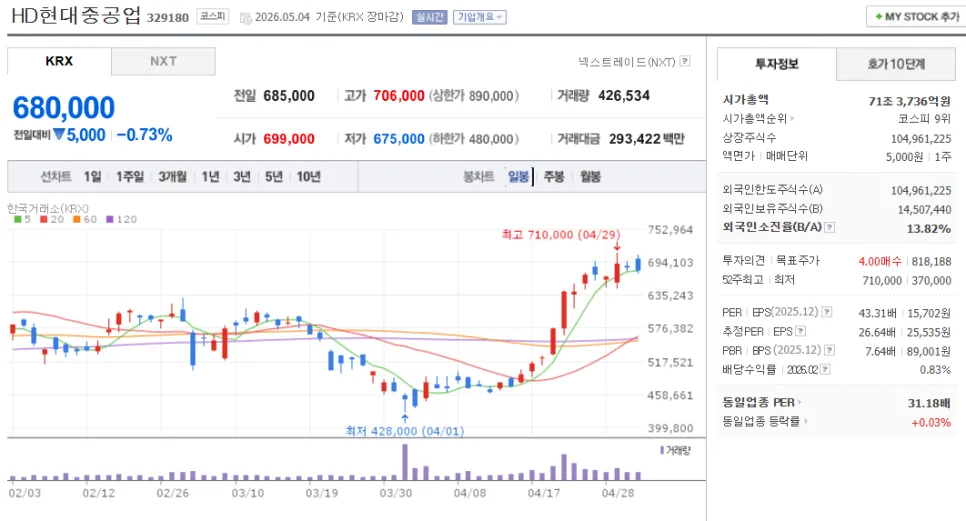Open the 호가10단계 tab
The height and width of the screenshot is (521, 966).
[x=896, y=64]
